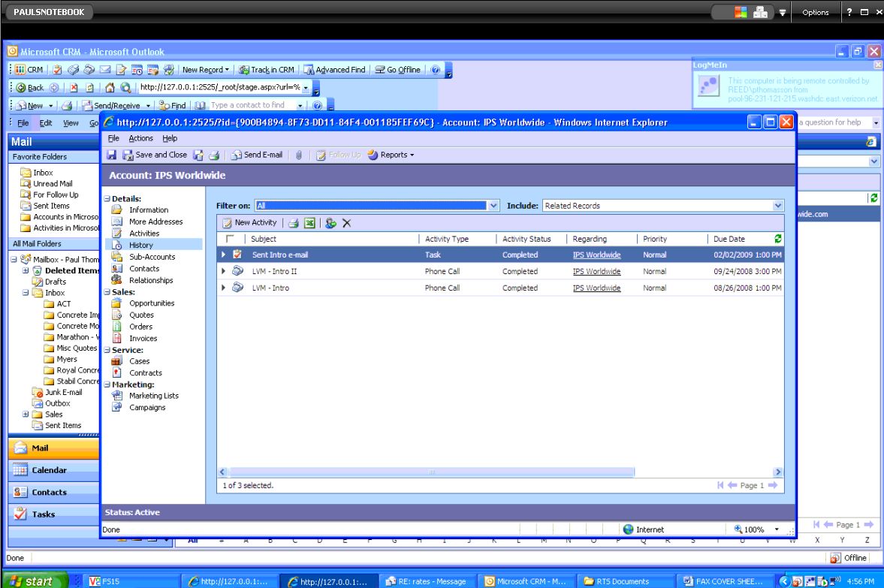Open More Addresses under Details

coord(155,222)
